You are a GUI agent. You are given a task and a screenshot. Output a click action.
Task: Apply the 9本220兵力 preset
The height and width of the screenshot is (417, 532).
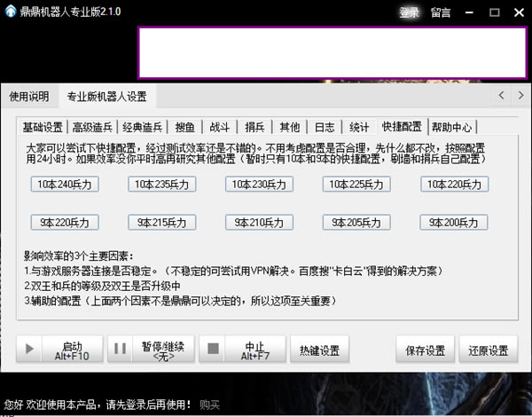tap(65, 223)
